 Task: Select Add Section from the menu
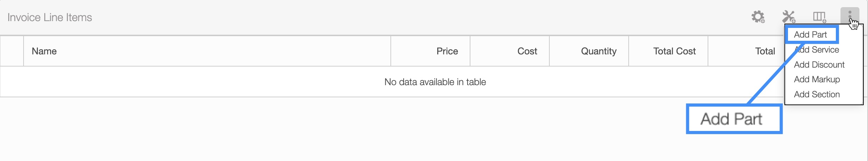tap(817, 94)
